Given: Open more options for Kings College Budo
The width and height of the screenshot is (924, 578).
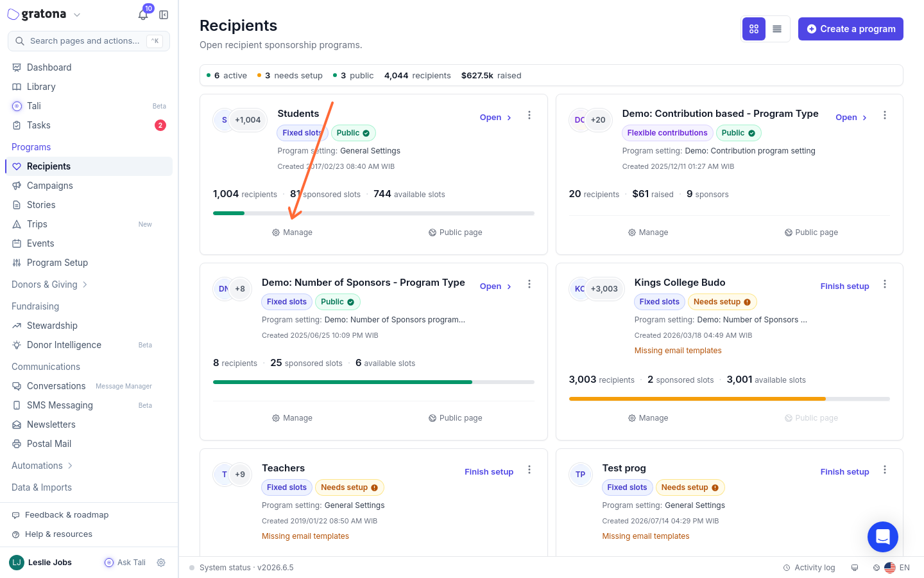Looking at the screenshot, I should [885, 284].
